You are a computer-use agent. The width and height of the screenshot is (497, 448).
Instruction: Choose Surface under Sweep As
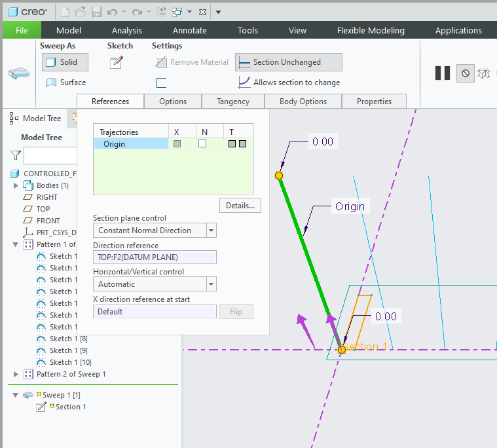tap(66, 83)
